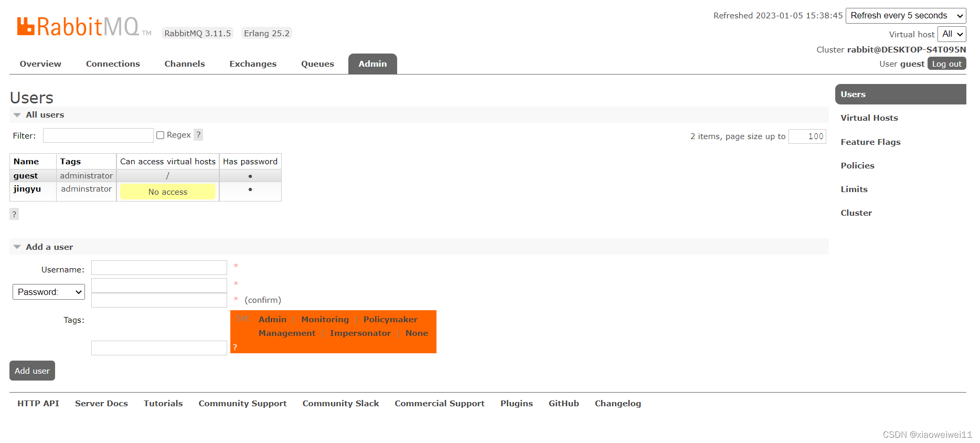Viewport: 980px width, 443px height.
Task: Switch to the Connections tab
Action: pyautogui.click(x=113, y=64)
